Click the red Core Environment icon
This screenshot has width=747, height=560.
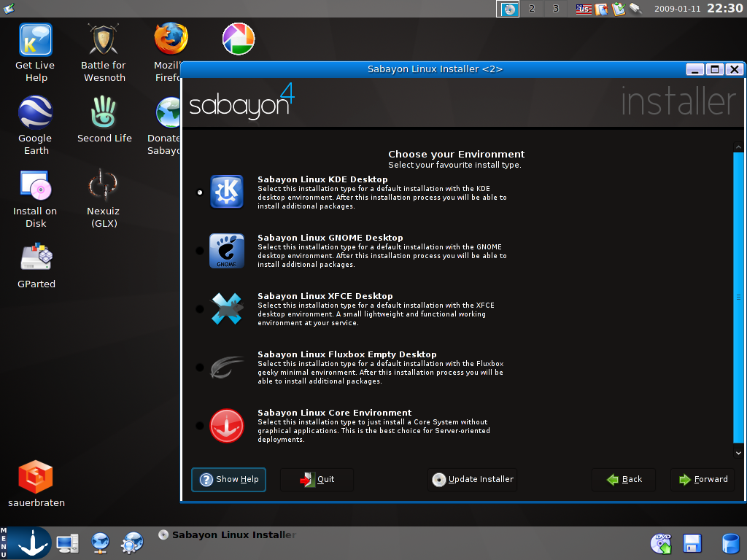tap(227, 426)
